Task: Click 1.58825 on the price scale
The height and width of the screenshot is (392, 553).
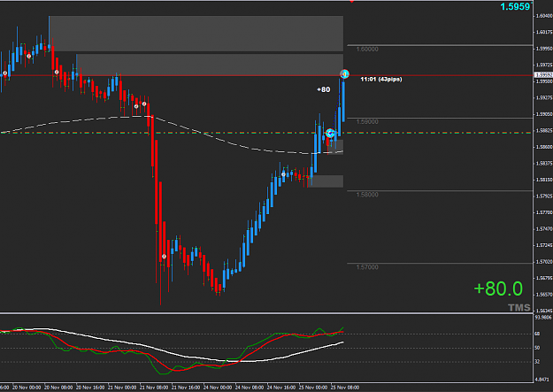Action: (544, 131)
